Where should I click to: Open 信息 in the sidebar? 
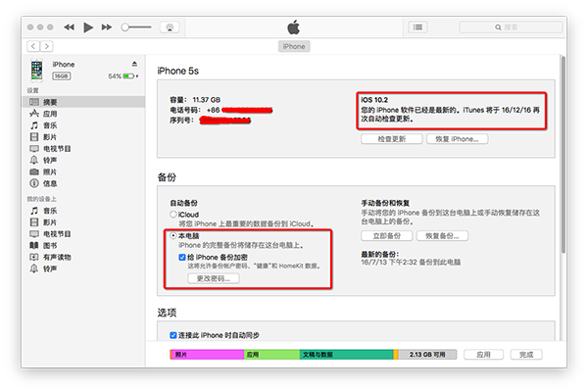(84, 183)
